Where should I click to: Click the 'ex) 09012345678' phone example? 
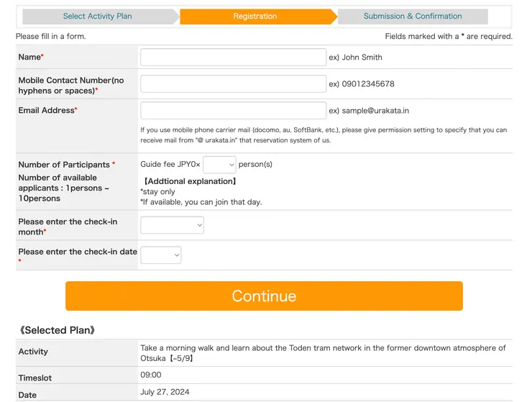[361, 84]
